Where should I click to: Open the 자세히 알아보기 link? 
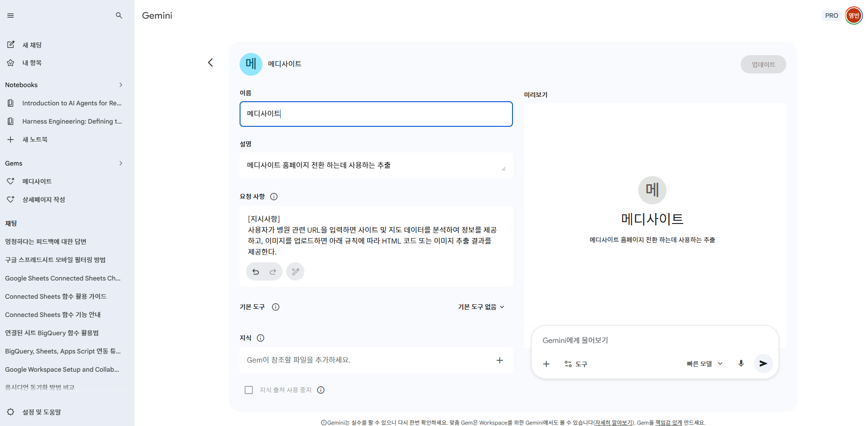click(x=614, y=423)
